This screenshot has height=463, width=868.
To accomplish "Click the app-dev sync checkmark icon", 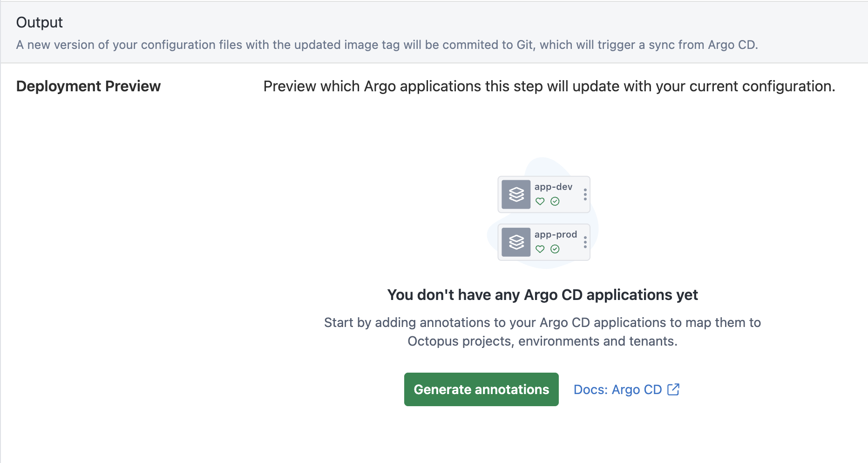I will point(555,201).
